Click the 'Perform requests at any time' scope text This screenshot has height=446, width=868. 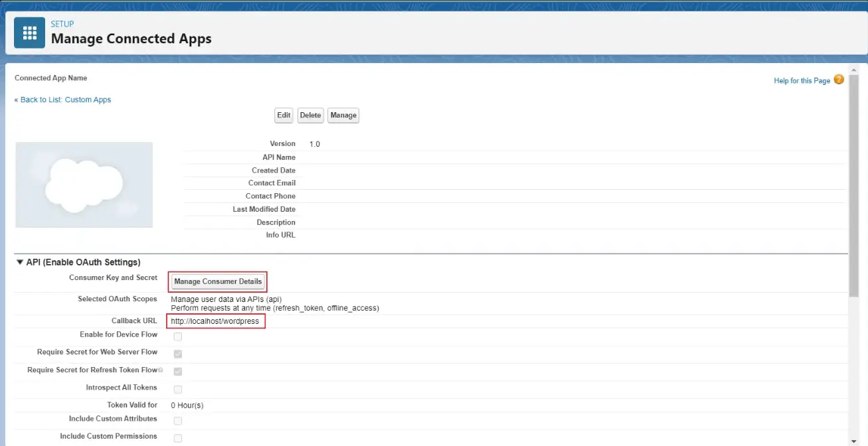tap(275, 308)
